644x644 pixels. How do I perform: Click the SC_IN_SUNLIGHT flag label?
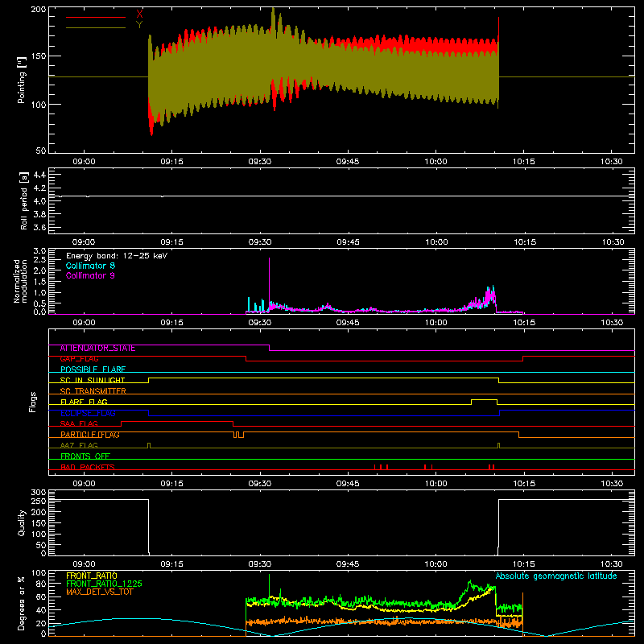coord(93,380)
